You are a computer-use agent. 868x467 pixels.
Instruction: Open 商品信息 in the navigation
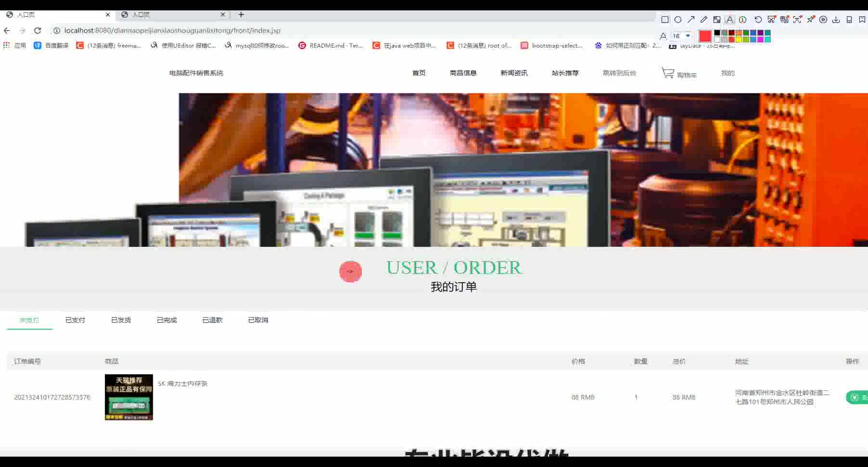[463, 73]
